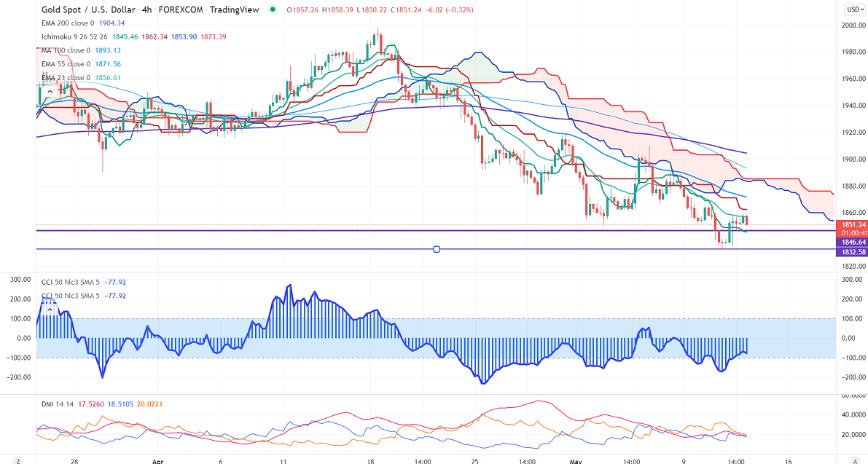Click the EMA 21 value 1856.61
Viewport: 868px width, 464px height.
[x=108, y=78]
